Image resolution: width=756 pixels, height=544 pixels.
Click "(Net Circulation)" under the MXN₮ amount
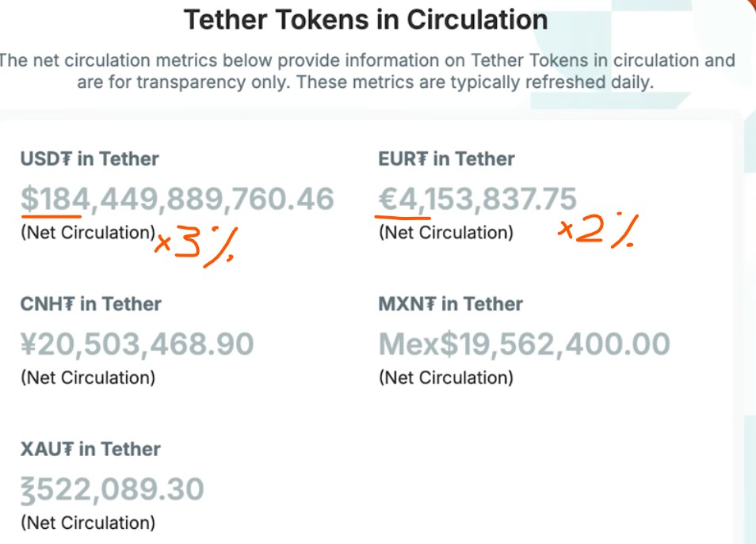coord(445,378)
